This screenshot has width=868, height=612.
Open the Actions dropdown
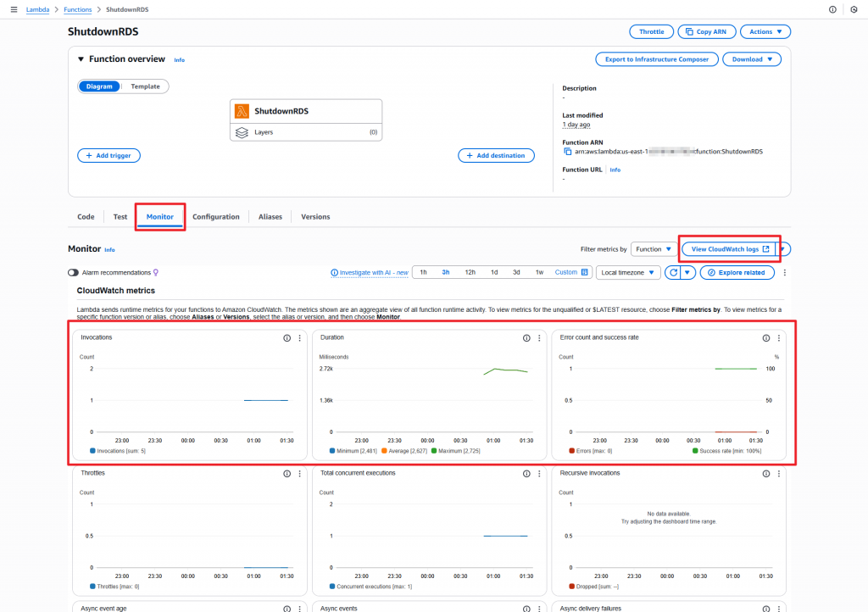(765, 32)
